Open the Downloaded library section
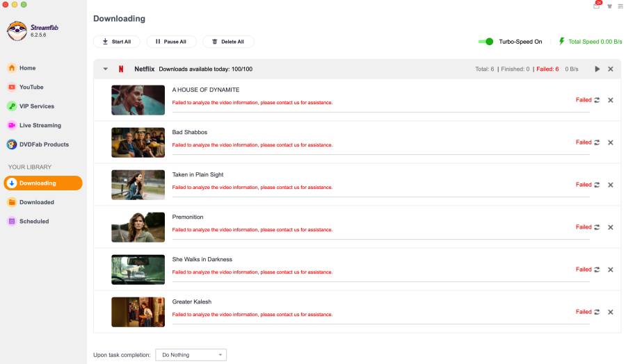Viewport: 626px width, 364px height. click(x=36, y=202)
